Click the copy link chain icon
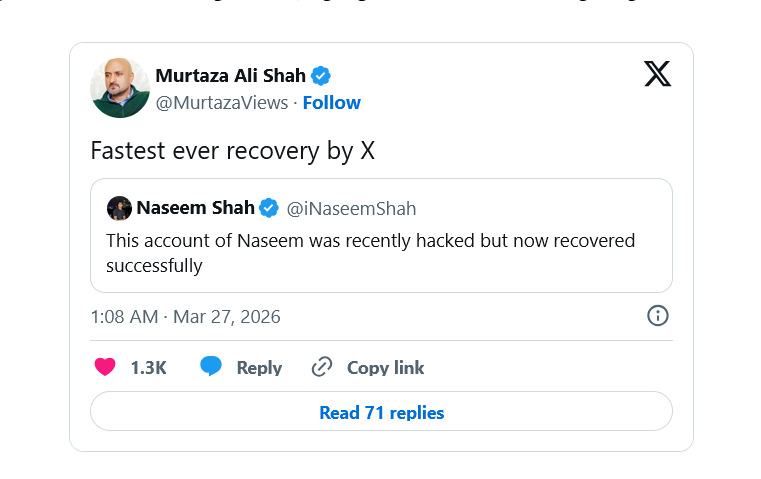Screen dimensions: 761x479 pos(321,367)
